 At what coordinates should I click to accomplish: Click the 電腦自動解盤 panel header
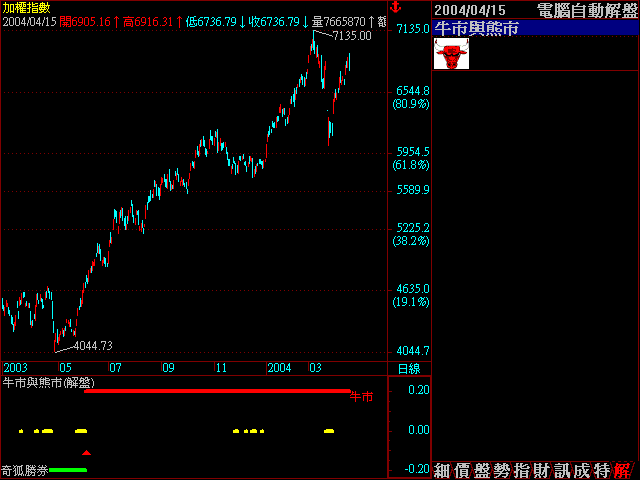pos(587,10)
